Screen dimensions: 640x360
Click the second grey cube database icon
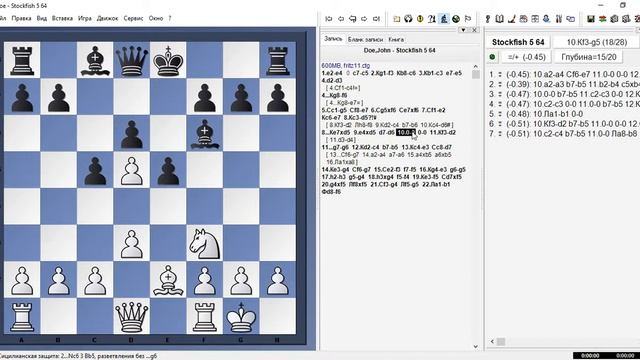pos(626,19)
